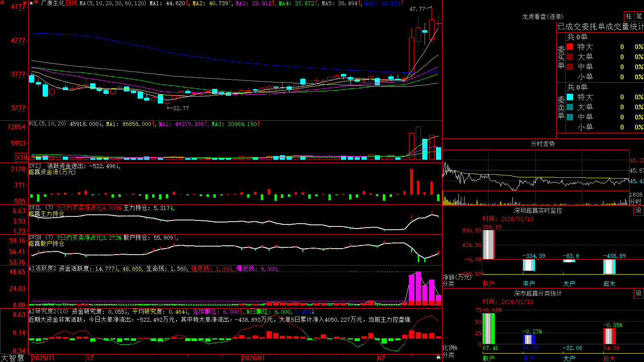
Task: Click the 委卖单 vertical label
Action: [x=561, y=107]
